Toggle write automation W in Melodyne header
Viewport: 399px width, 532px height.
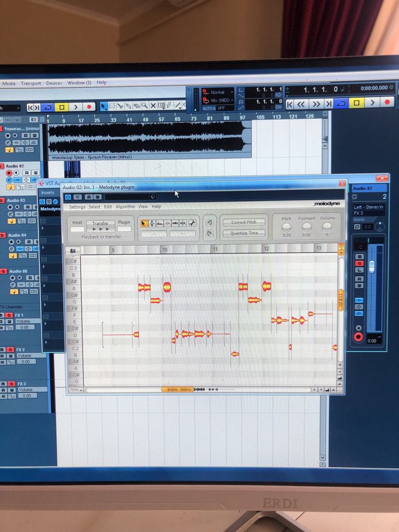click(97, 197)
